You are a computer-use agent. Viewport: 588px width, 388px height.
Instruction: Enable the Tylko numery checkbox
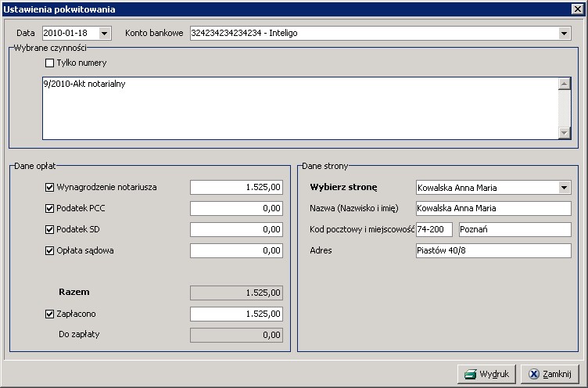tap(50, 63)
